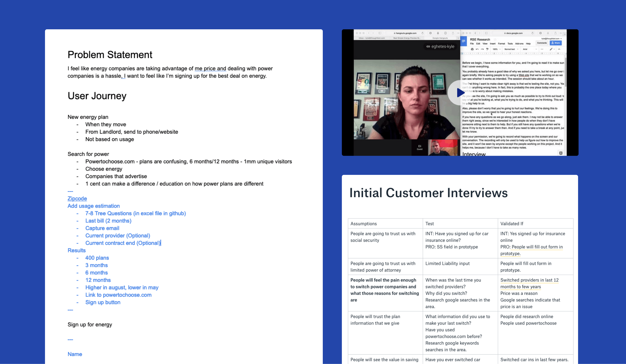Click the hangouts.google.com address bar
The height and width of the screenshot is (364, 626).
pyautogui.click(x=405, y=33)
